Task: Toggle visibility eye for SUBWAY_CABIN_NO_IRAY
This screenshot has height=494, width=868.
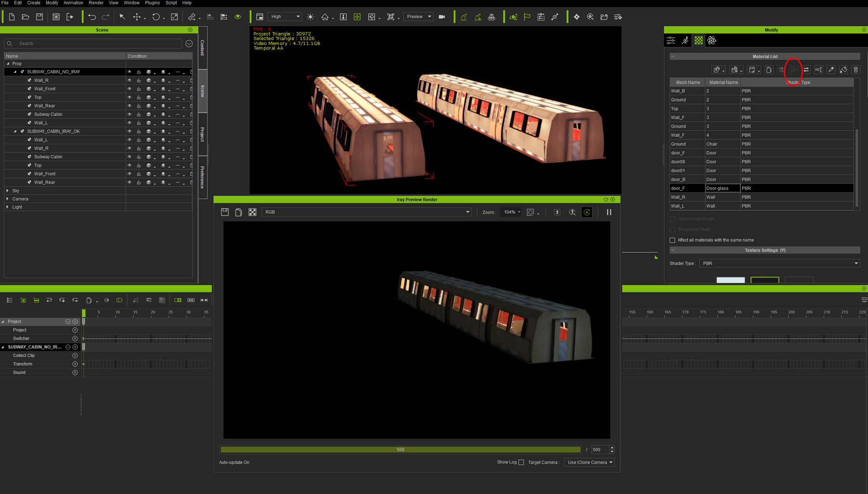Action: point(129,72)
